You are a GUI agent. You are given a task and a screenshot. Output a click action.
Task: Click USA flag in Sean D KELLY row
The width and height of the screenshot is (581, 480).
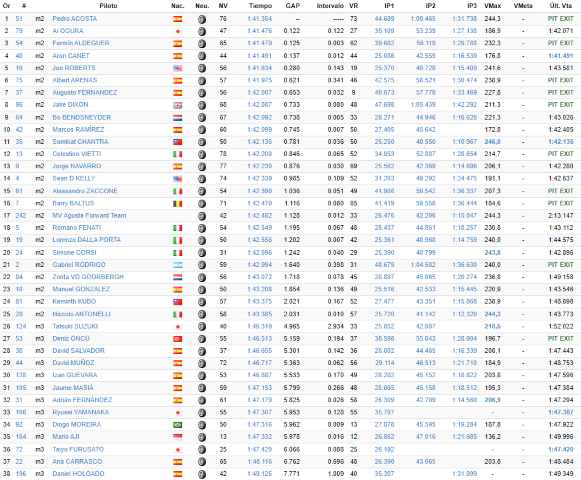177,179
